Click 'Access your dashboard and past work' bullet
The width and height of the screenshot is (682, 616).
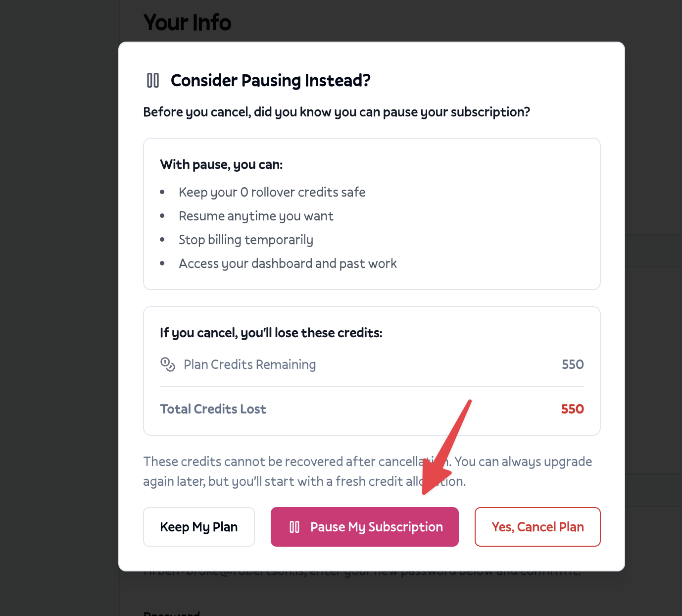point(288,263)
